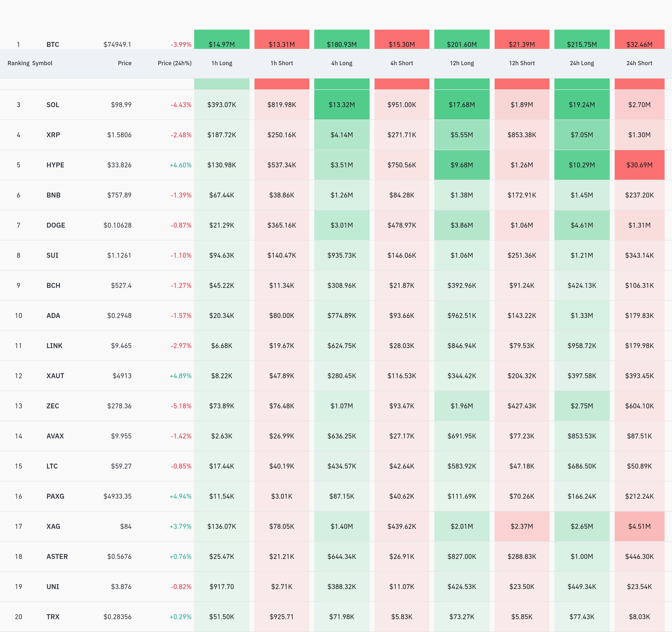672x632 pixels.
Task: Click HYPE 24h Short $30.69M cell
Action: (639, 165)
